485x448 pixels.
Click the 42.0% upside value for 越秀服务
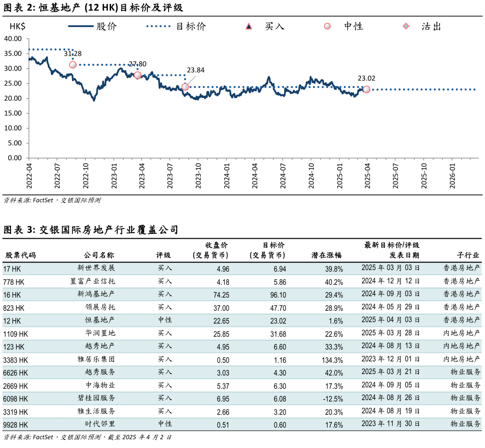tap(334, 373)
